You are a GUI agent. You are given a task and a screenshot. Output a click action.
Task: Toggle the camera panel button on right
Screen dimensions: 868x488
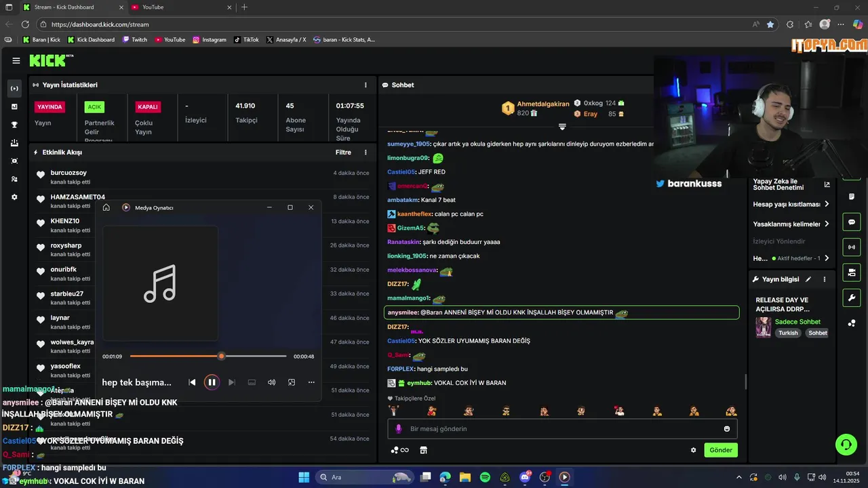coord(852,272)
